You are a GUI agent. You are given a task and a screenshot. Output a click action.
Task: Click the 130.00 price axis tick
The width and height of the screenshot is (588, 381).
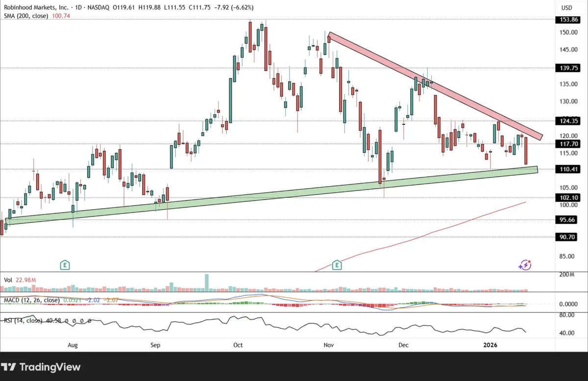point(568,101)
